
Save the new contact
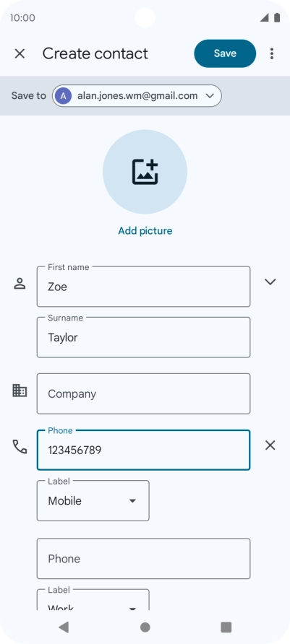point(225,53)
